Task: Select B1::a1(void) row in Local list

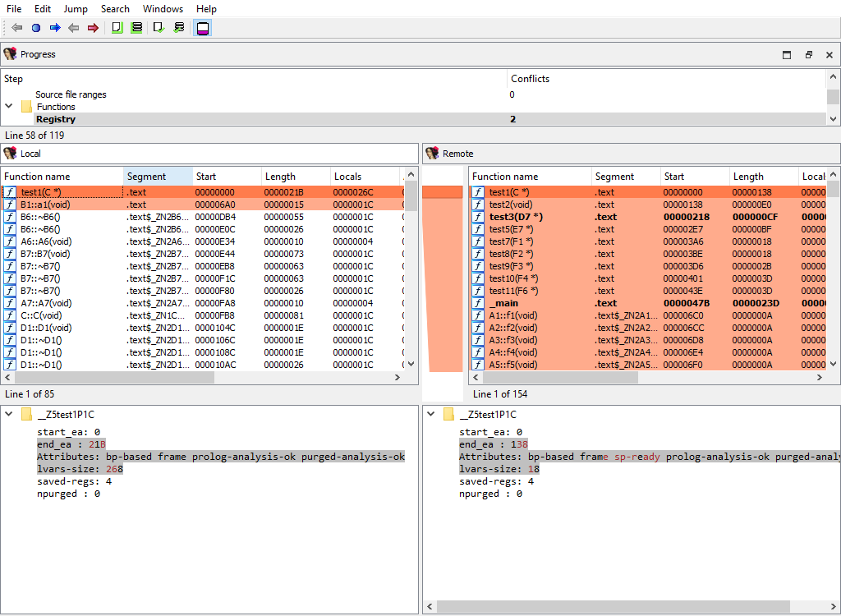Action: (x=46, y=205)
